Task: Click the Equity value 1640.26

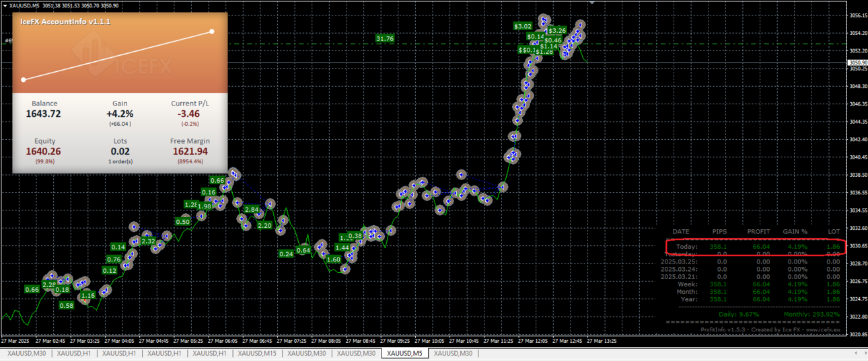Action: (44, 151)
